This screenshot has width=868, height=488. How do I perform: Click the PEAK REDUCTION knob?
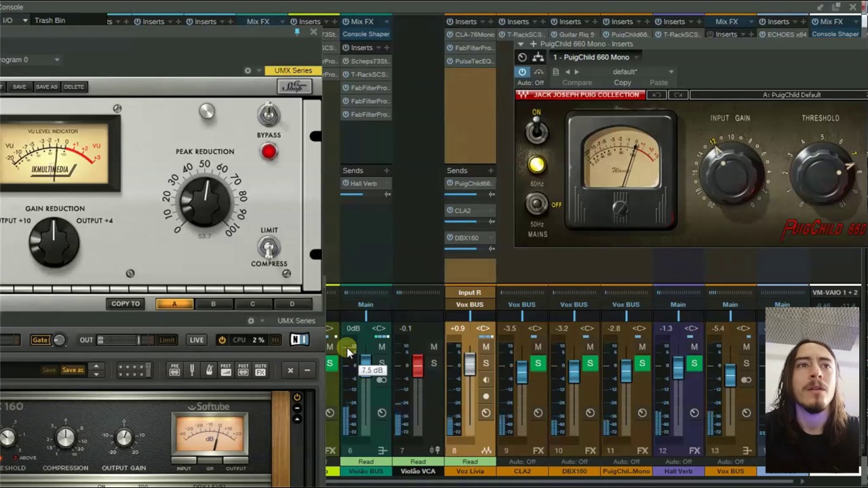[204, 201]
